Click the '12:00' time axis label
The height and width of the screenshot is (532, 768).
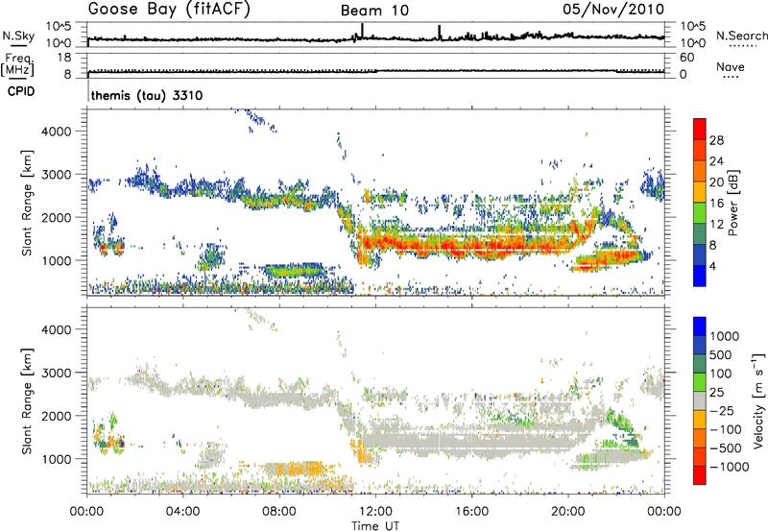pos(375,512)
